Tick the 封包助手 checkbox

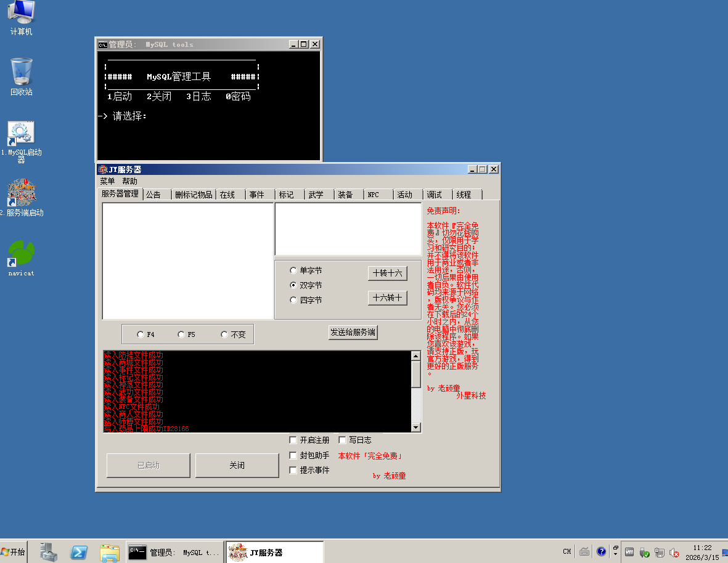[x=293, y=456]
